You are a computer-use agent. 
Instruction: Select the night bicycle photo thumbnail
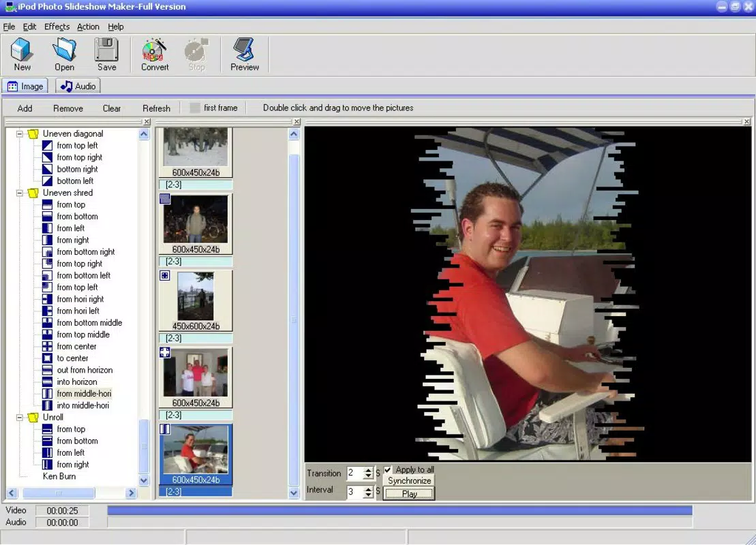coord(196,224)
